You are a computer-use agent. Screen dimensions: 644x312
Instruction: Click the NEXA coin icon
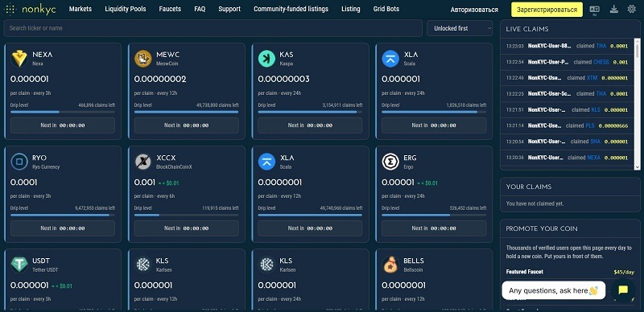tap(19, 59)
